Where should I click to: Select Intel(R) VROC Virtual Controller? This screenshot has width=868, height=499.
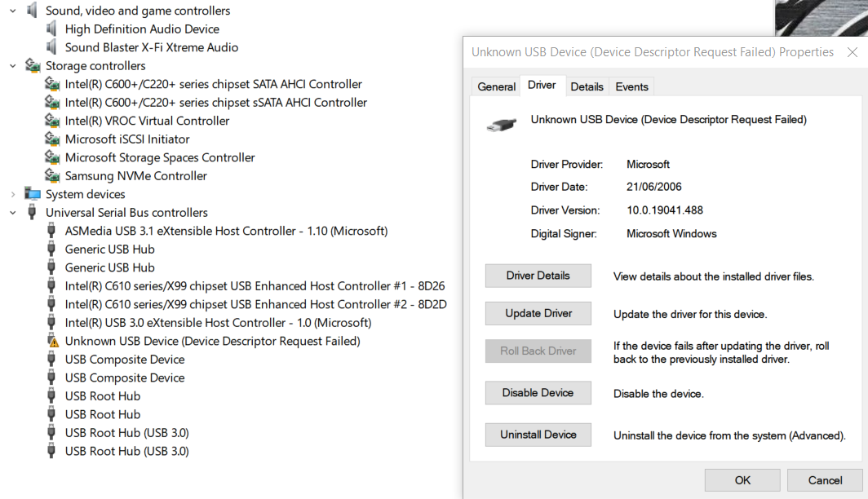[x=147, y=121]
